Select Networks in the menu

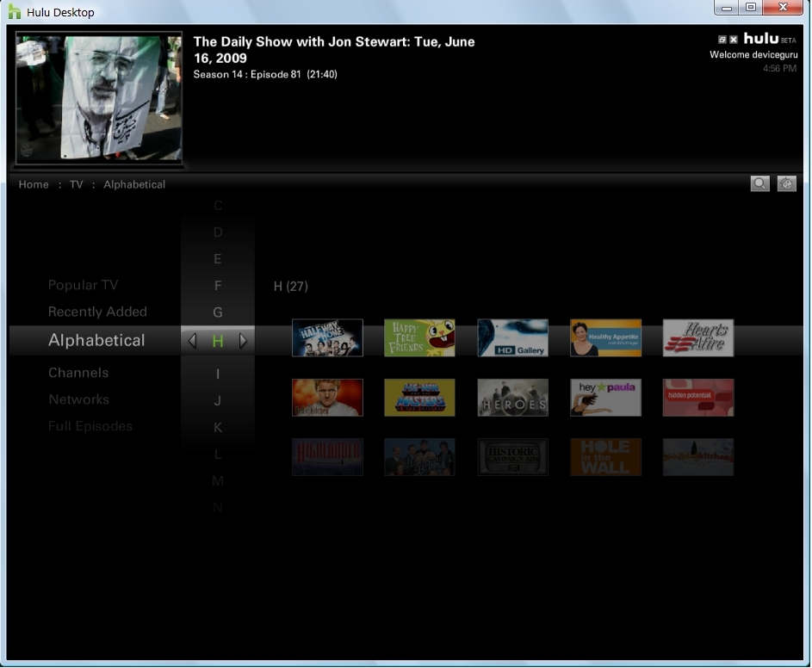pyautogui.click(x=78, y=399)
